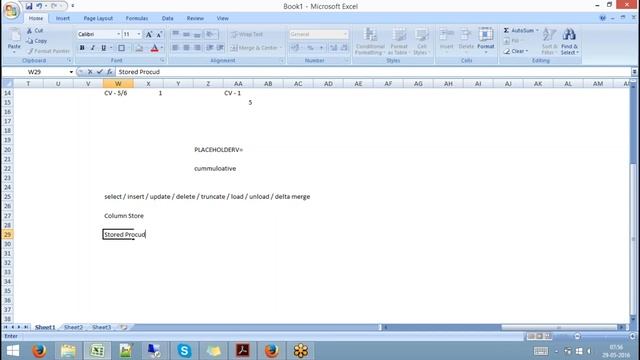Open the Review tab
Screen dimensions: 640x360
[195, 18]
